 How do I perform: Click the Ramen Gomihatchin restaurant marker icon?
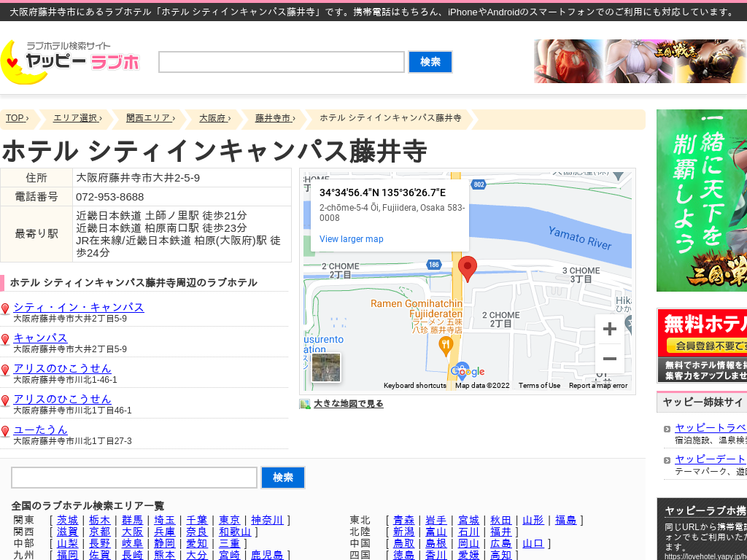coord(445,346)
